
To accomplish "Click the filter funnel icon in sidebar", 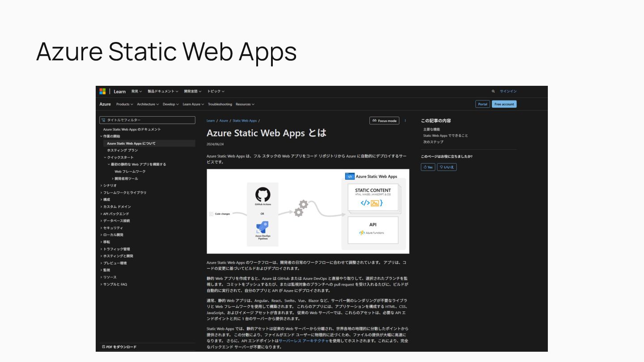I will (103, 120).
